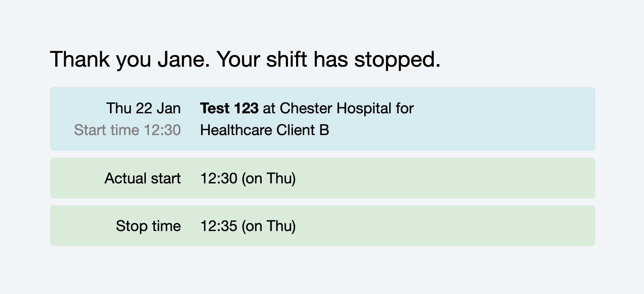Click the 'Actual start' label

[x=142, y=178]
